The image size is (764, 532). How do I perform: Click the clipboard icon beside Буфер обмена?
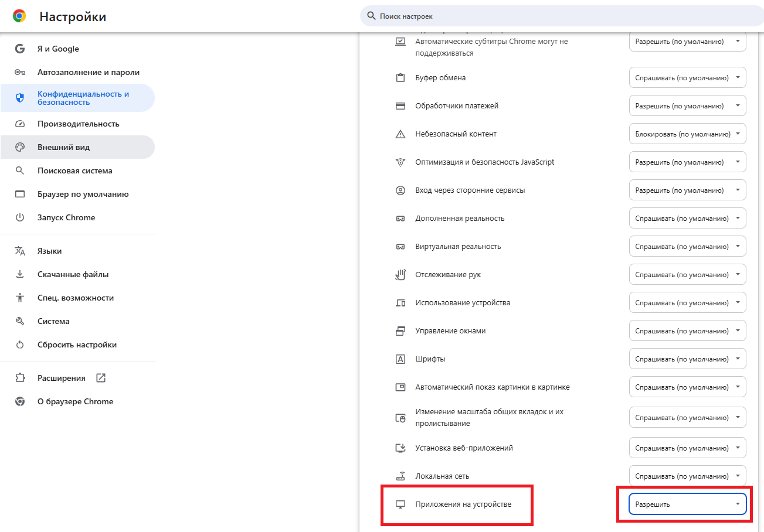(x=401, y=77)
